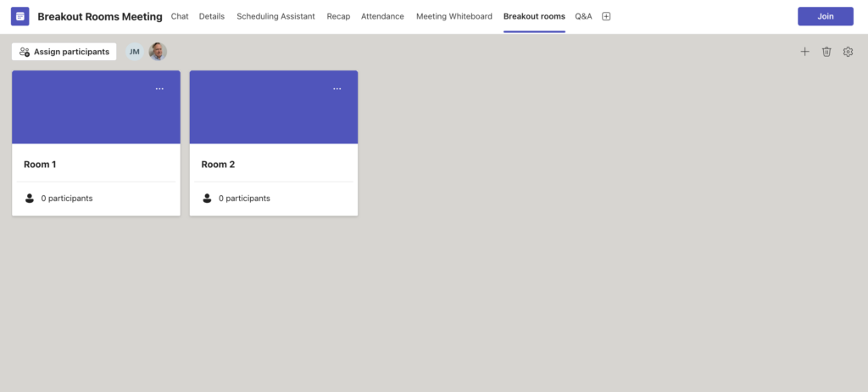The height and width of the screenshot is (392, 868).
Task: Open Room 1 more options menu
Action: click(159, 89)
